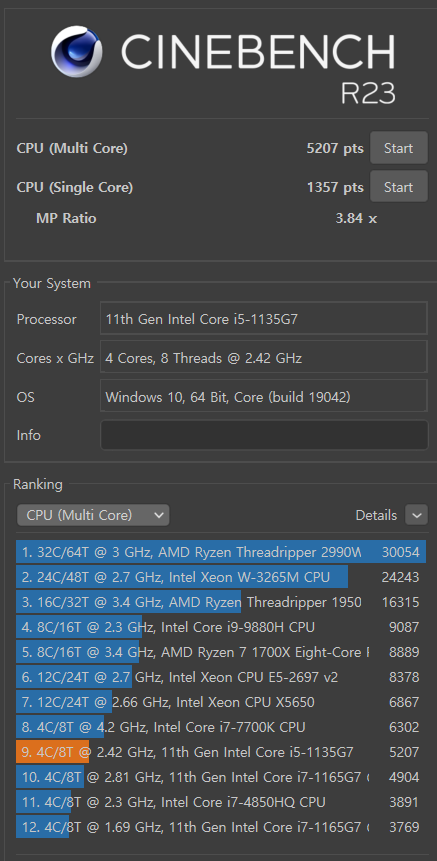Select ranking row Threadripper 1950 16C/32T

click(x=221, y=602)
